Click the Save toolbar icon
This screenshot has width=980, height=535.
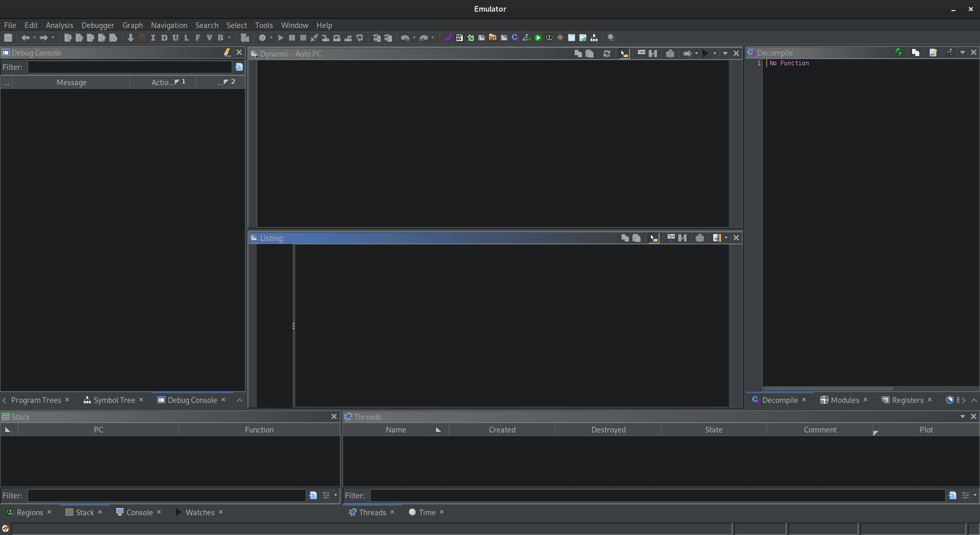[x=8, y=38]
